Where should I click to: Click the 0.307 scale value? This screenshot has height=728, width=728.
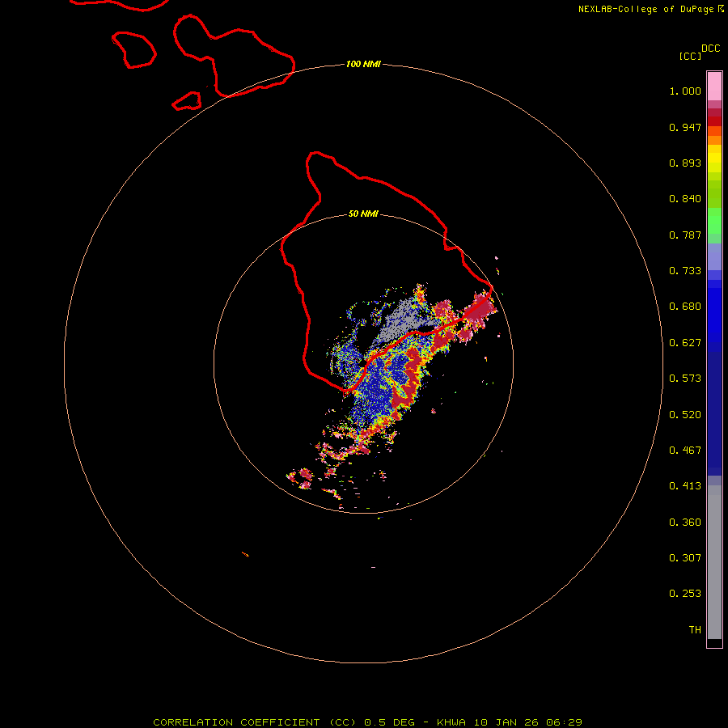[685, 558]
